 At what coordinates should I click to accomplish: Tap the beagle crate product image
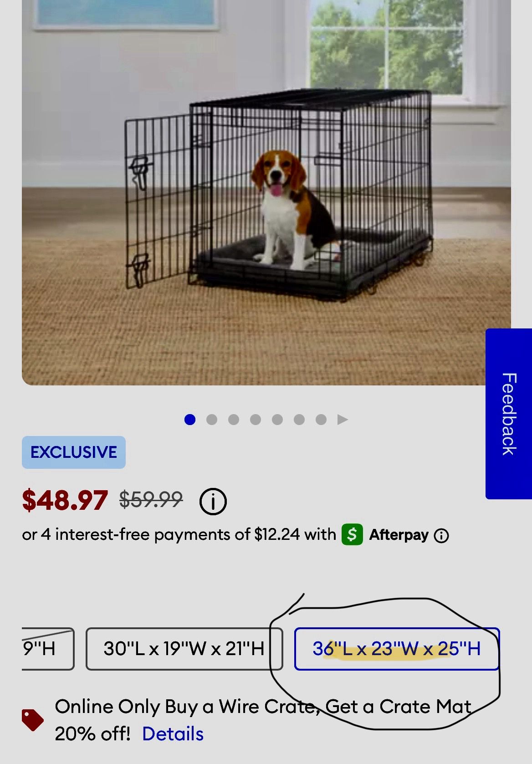[266, 192]
